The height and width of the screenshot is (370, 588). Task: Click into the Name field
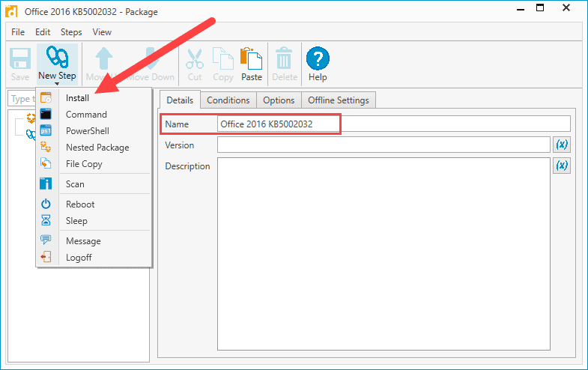394,124
